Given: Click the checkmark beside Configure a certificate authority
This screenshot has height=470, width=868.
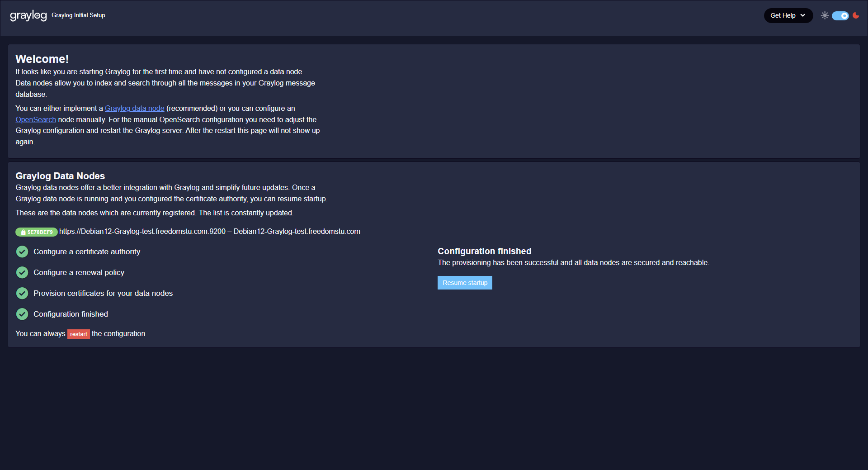Looking at the screenshot, I should click(x=22, y=252).
